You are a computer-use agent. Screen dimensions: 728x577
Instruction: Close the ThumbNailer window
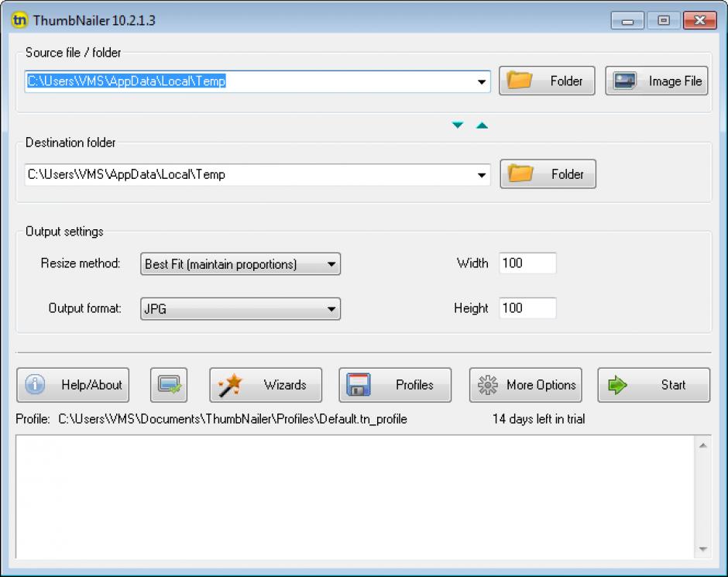[x=700, y=21]
